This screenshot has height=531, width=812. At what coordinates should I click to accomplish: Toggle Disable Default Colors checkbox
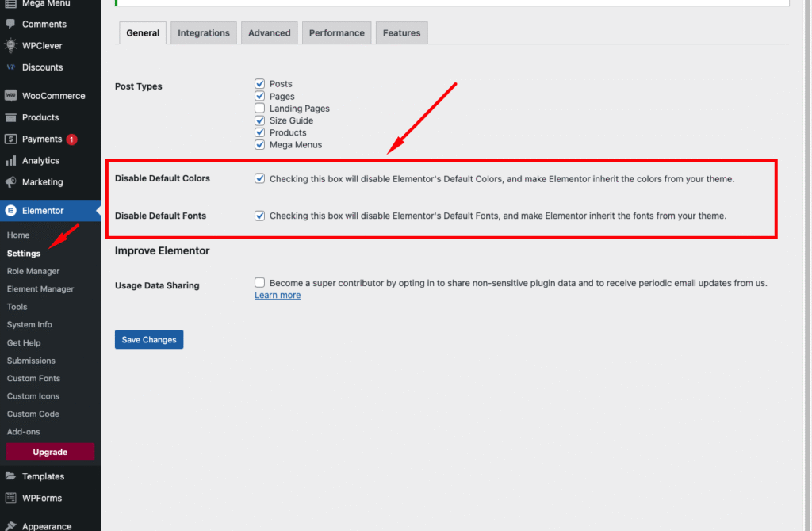pyautogui.click(x=259, y=178)
